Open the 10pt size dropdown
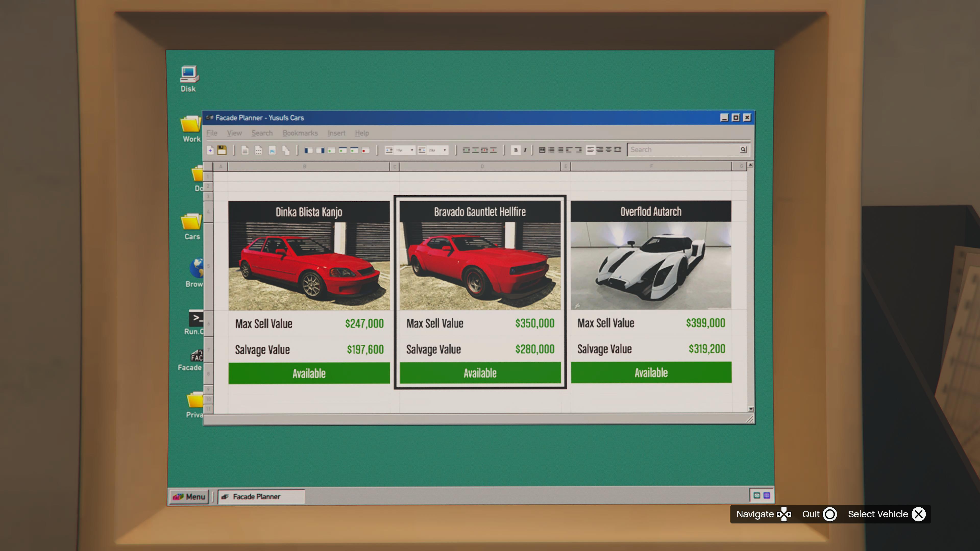The height and width of the screenshot is (551, 980). tap(412, 150)
